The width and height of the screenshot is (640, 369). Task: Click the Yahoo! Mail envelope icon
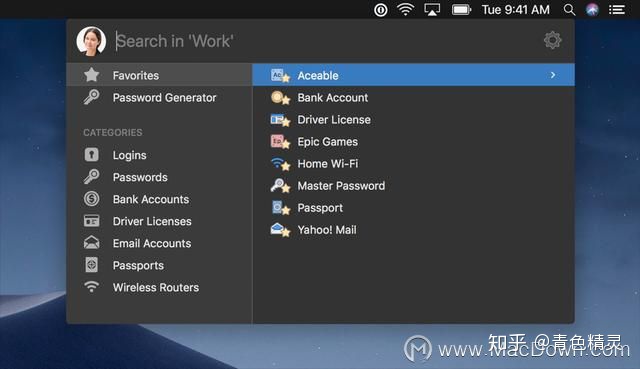[x=280, y=230]
